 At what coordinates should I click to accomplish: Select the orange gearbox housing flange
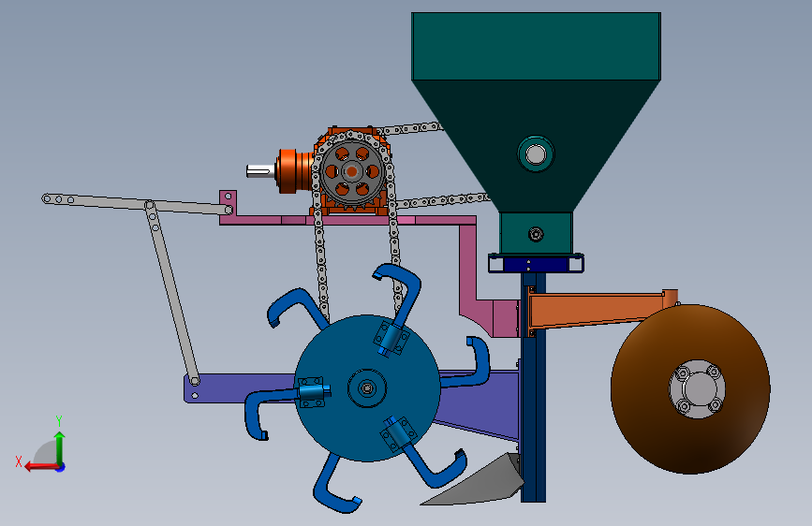click(288, 171)
